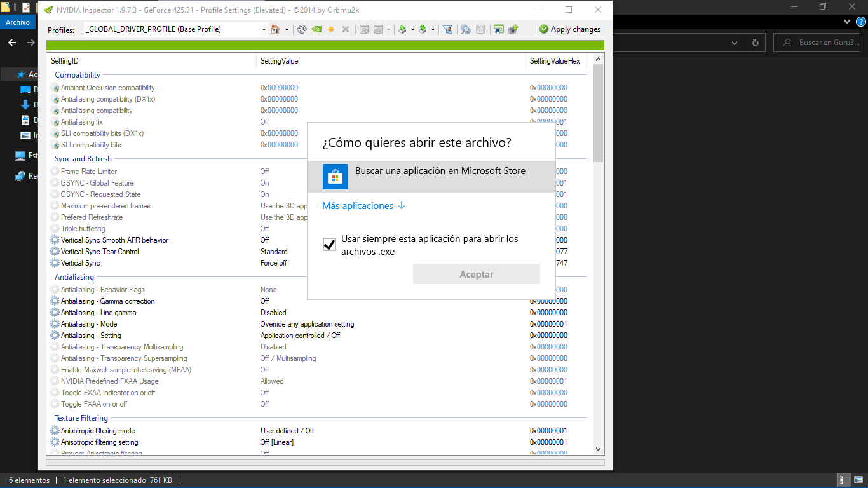Click the green down-arrow import icon
The height and width of the screenshot is (488, 868).
click(x=423, y=29)
